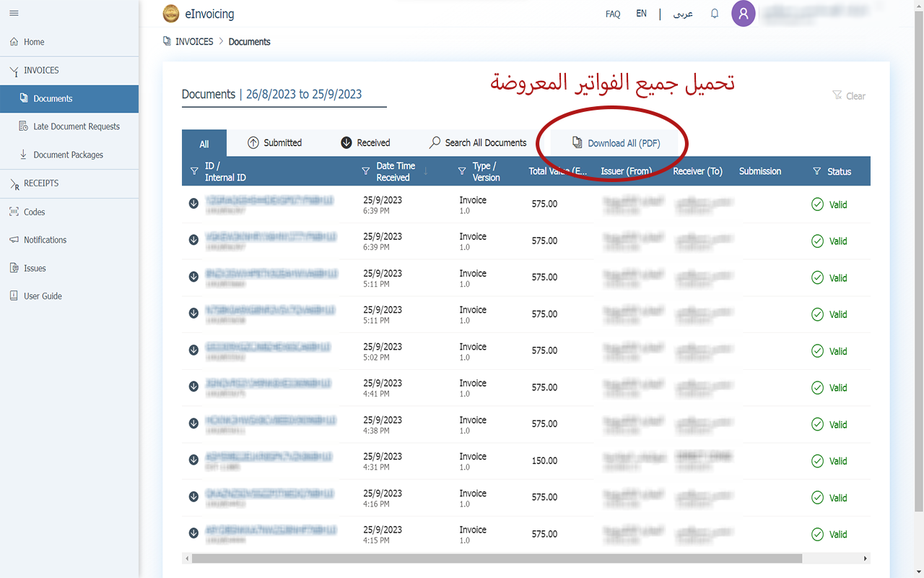The height and width of the screenshot is (578, 924).
Task: Open the FAQ link
Action: coord(613,14)
